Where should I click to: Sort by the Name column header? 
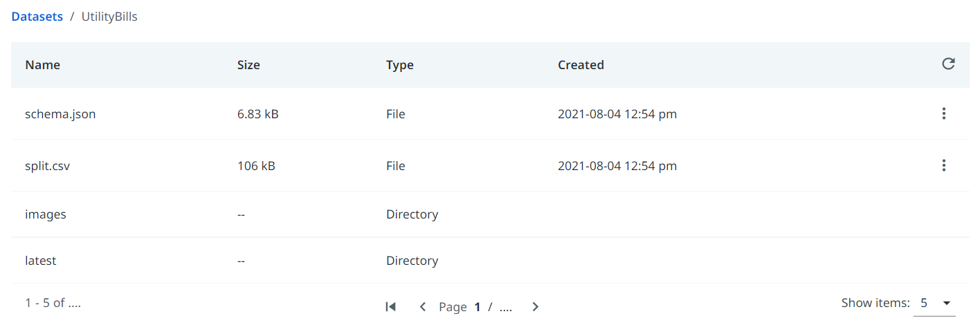(43, 65)
